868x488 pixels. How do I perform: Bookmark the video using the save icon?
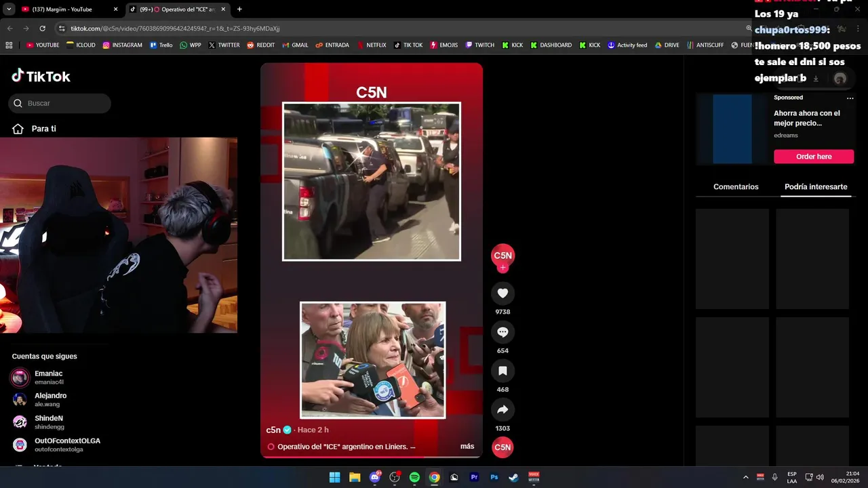pyautogui.click(x=502, y=371)
